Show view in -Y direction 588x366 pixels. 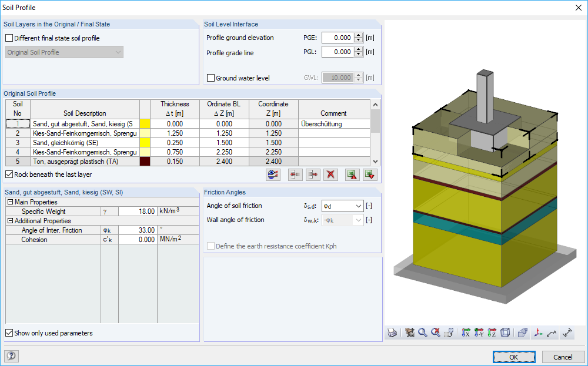point(479,333)
